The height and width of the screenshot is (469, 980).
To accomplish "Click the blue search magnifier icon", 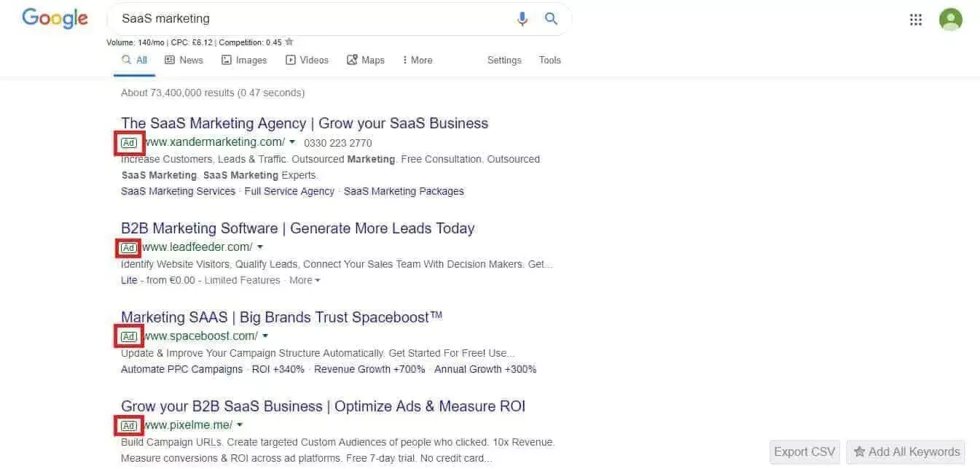I will 552,19.
